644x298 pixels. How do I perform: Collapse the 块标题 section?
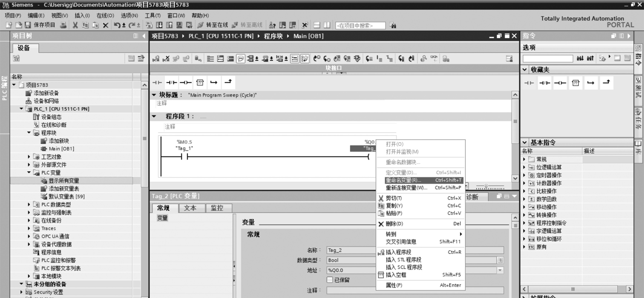click(154, 95)
